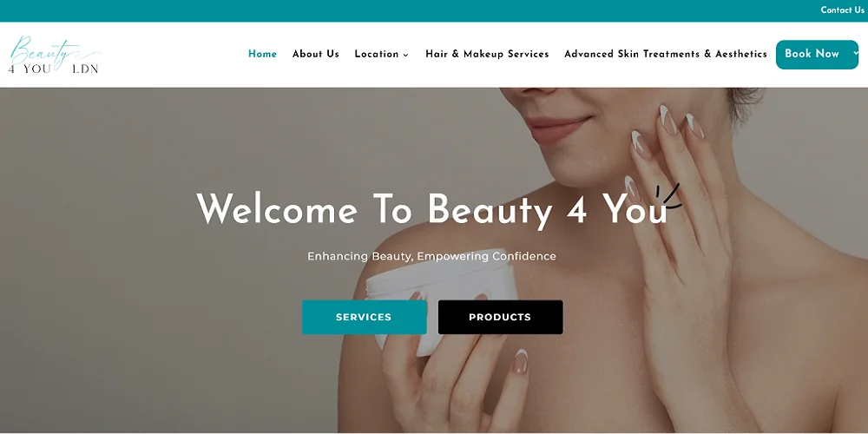
Task: Click the Enhancing Beauty, Empowering Confidence tagline
Action: pyautogui.click(x=431, y=256)
